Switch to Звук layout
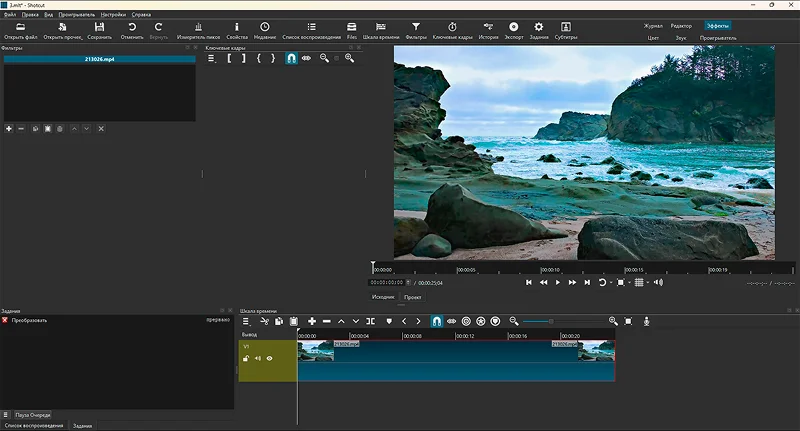The width and height of the screenshot is (800, 431). 681,38
